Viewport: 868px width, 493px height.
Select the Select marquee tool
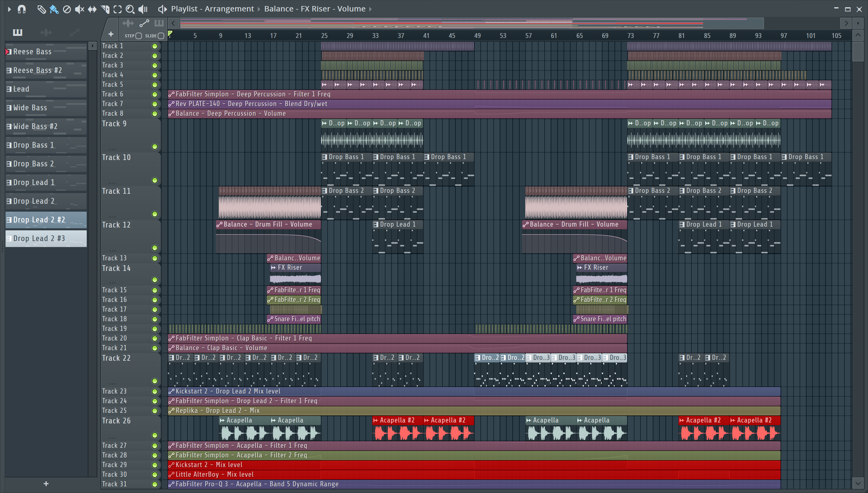[x=118, y=9]
